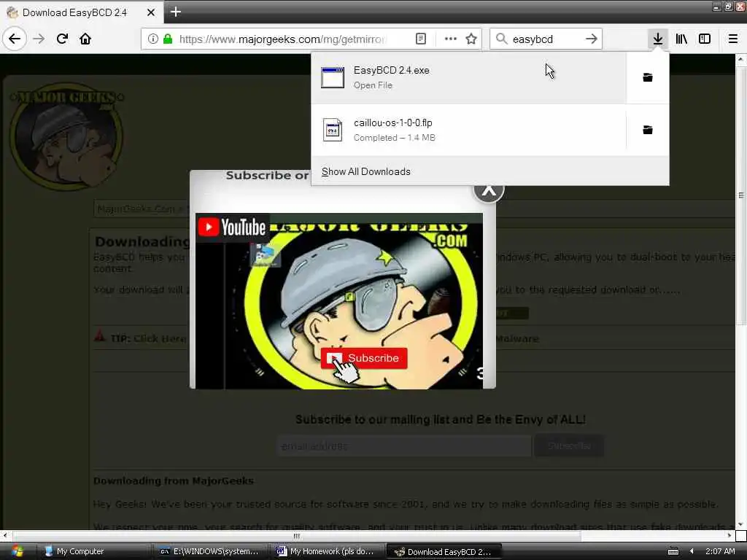747x560 pixels.
Task: Bookmark this page with the star
Action: 471,39
